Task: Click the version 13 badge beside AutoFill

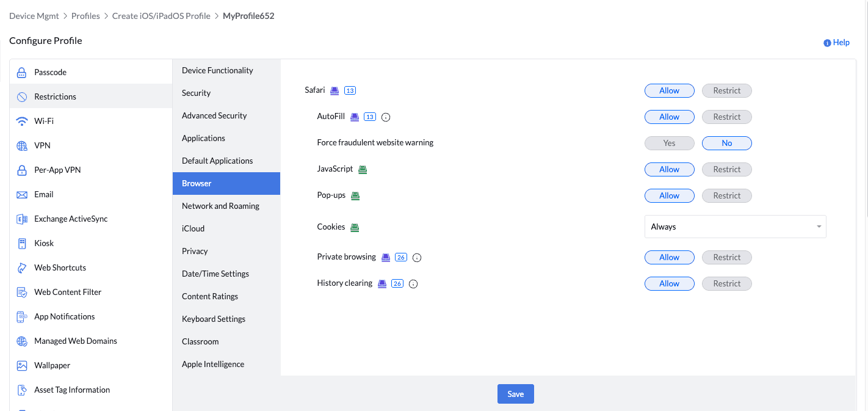Action: pyautogui.click(x=369, y=117)
